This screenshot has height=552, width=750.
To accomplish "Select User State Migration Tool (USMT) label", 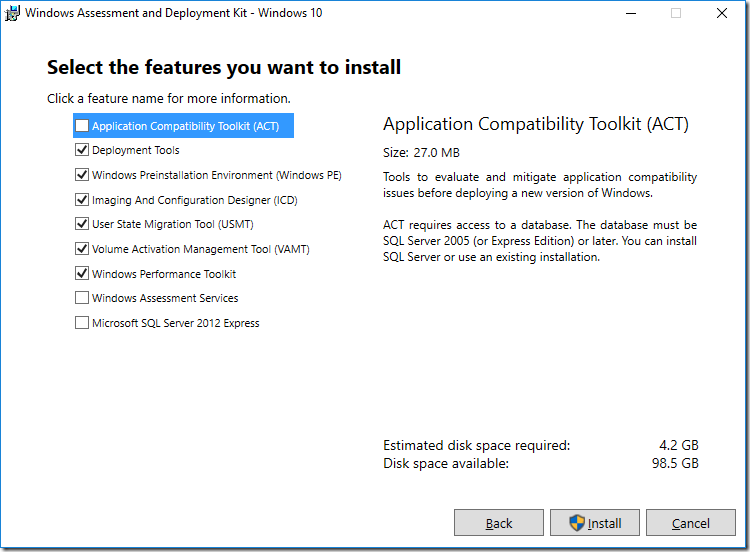I will (x=173, y=224).
